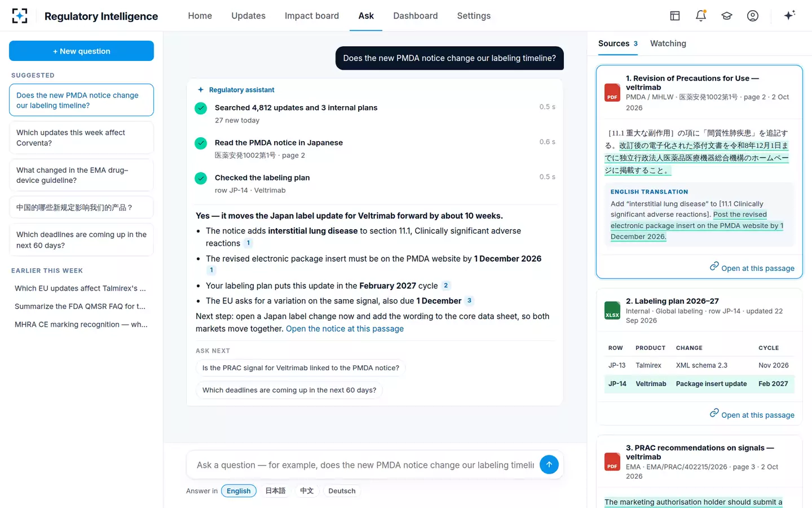Click the source title 3. PRAC recommendations on signals

pos(700,452)
